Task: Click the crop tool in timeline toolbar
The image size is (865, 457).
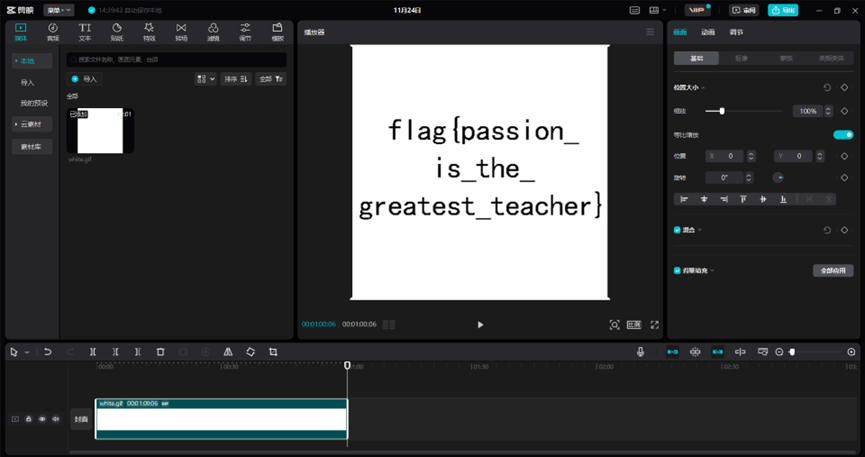Action: tap(273, 352)
